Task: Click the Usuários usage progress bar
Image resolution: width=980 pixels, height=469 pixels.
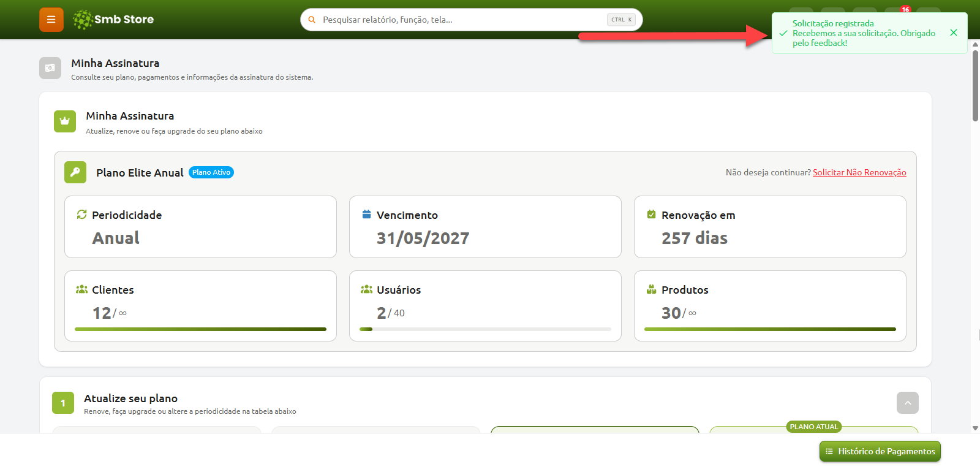Action: [x=485, y=329]
